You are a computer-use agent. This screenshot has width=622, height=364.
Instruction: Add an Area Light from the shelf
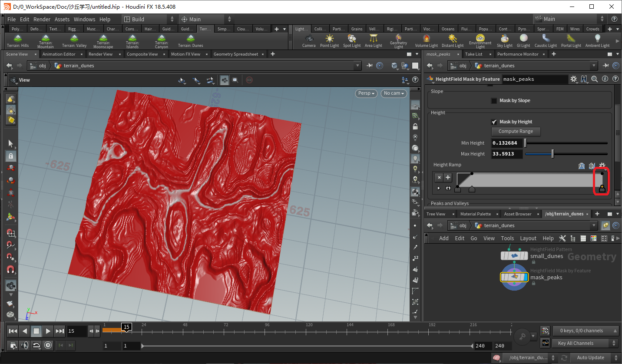pyautogui.click(x=373, y=41)
